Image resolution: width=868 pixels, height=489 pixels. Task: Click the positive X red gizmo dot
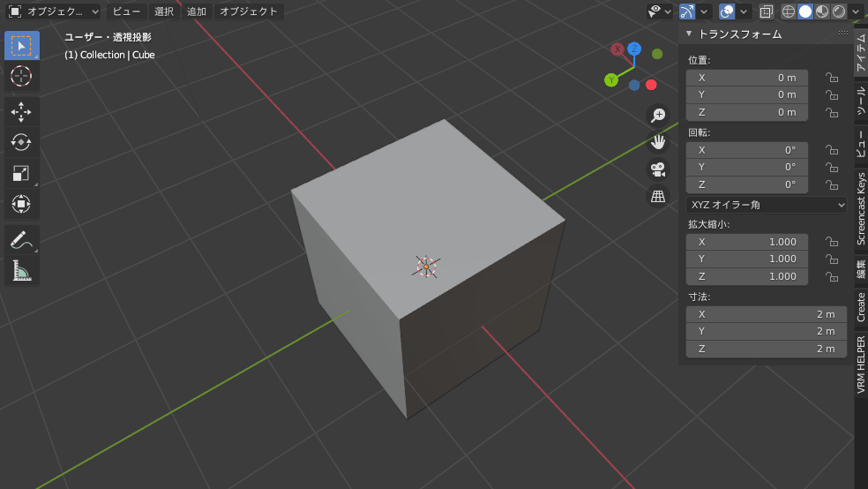tap(651, 85)
